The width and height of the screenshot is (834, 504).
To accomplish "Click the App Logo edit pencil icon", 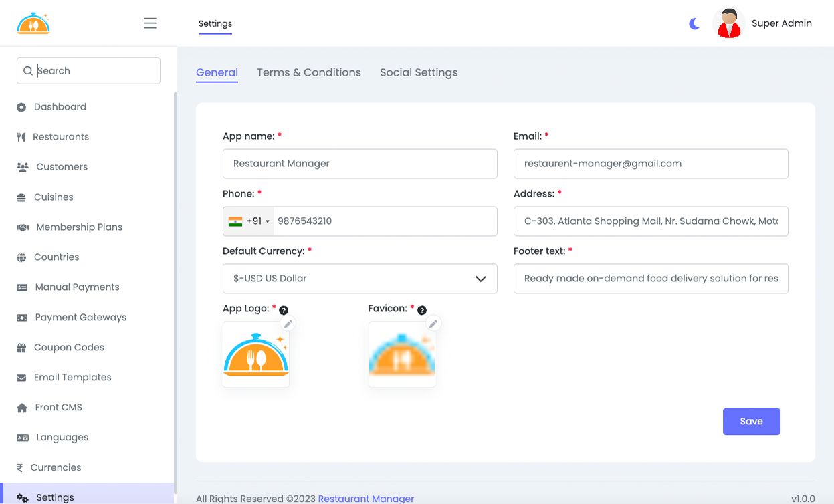I will [288, 324].
